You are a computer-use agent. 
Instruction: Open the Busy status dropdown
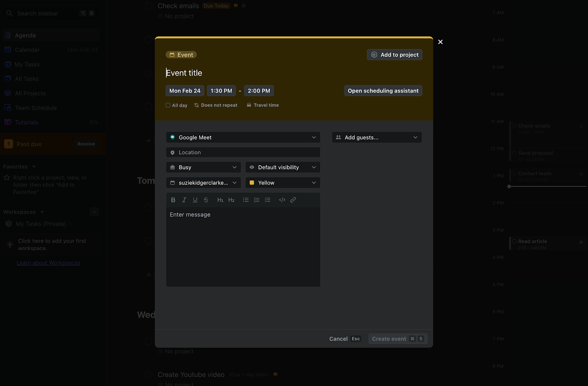(204, 167)
